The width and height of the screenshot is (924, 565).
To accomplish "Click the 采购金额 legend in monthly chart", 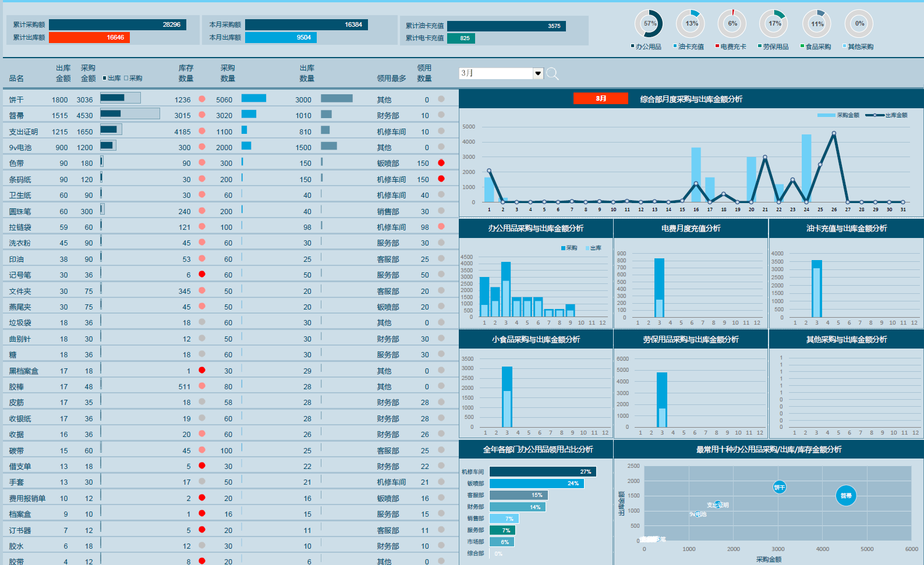I will (x=838, y=115).
